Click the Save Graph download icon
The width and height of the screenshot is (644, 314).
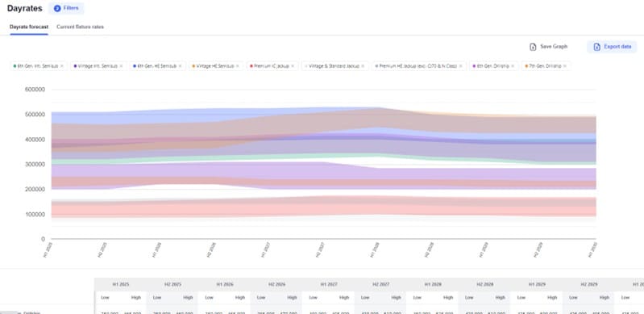pyautogui.click(x=533, y=47)
